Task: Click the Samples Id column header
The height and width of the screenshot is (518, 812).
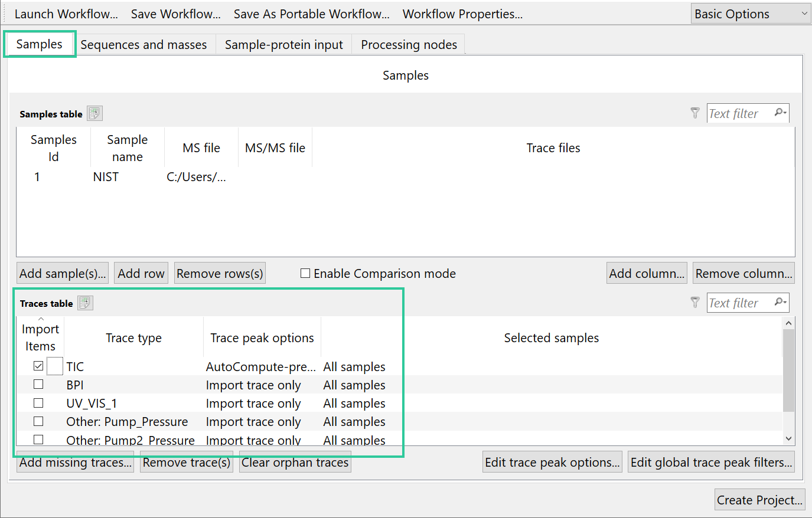Action: [54, 148]
